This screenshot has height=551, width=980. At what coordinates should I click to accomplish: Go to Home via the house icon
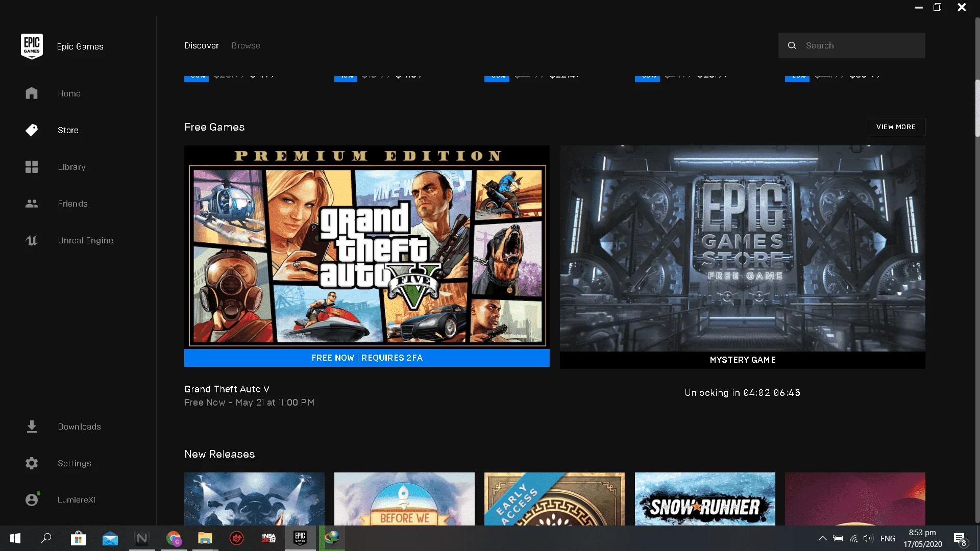[x=32, y=93]
